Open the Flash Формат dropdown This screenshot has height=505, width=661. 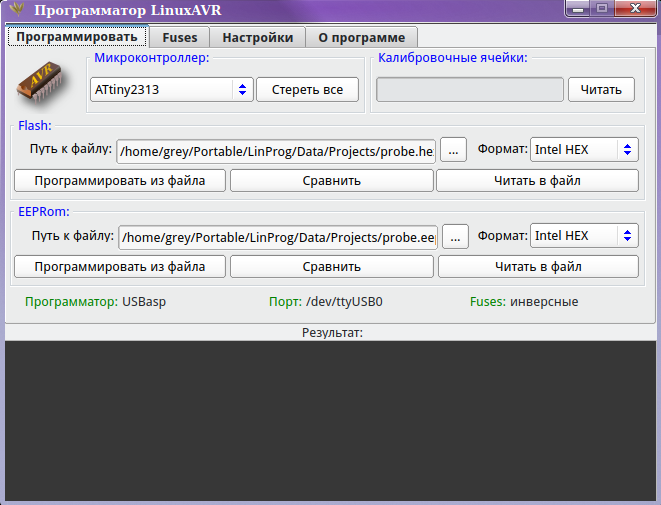tap(584, 150)
